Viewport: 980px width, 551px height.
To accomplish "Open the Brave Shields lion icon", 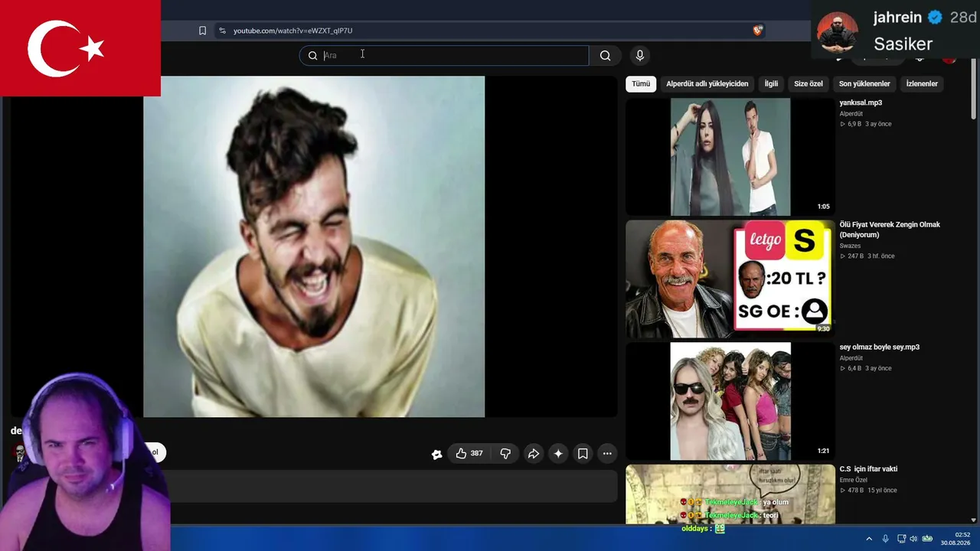I will pos(757,31).
